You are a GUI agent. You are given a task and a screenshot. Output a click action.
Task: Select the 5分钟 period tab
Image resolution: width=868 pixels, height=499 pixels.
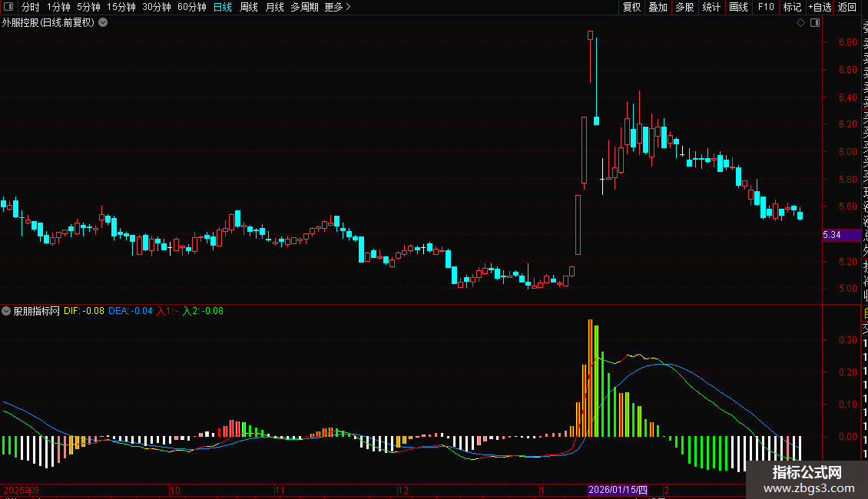click(88, 7)
